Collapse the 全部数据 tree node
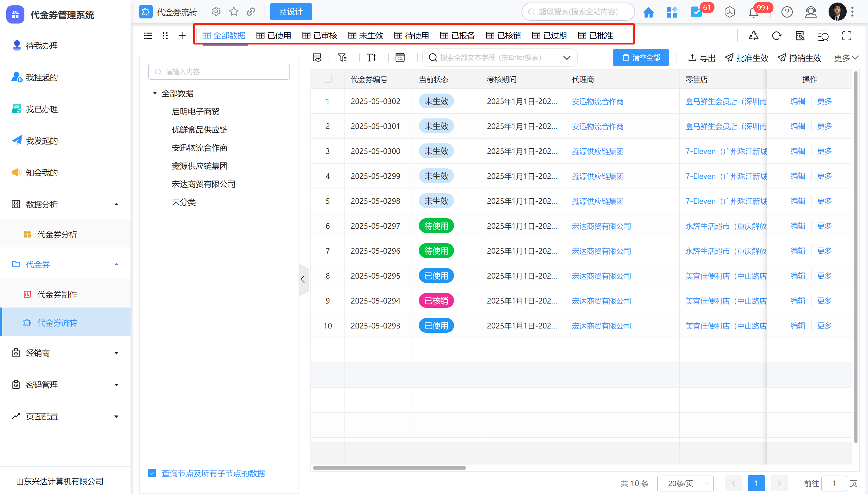Screen dimensions: 868x494 [x=155, y=93]
